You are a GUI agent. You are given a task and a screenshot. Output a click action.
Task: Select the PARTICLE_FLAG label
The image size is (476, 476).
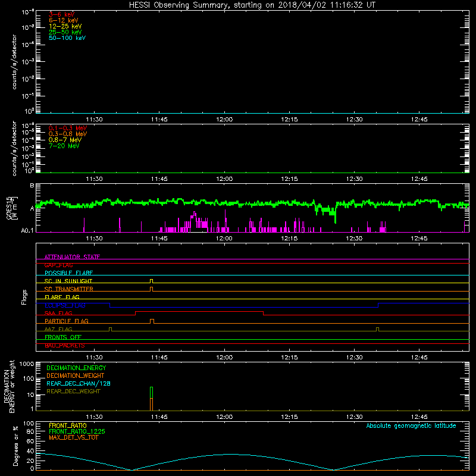pyautogui.click(x=67, y=321)
